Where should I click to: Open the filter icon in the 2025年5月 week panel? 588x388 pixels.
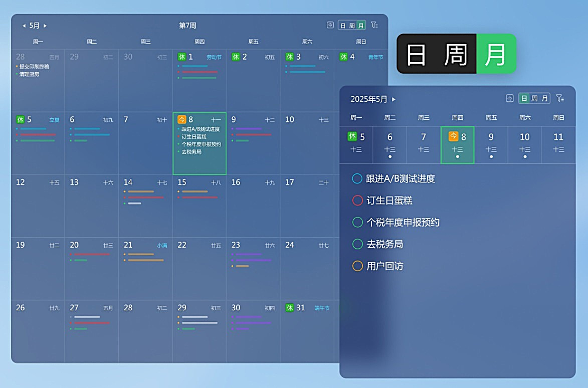[560, 98]
